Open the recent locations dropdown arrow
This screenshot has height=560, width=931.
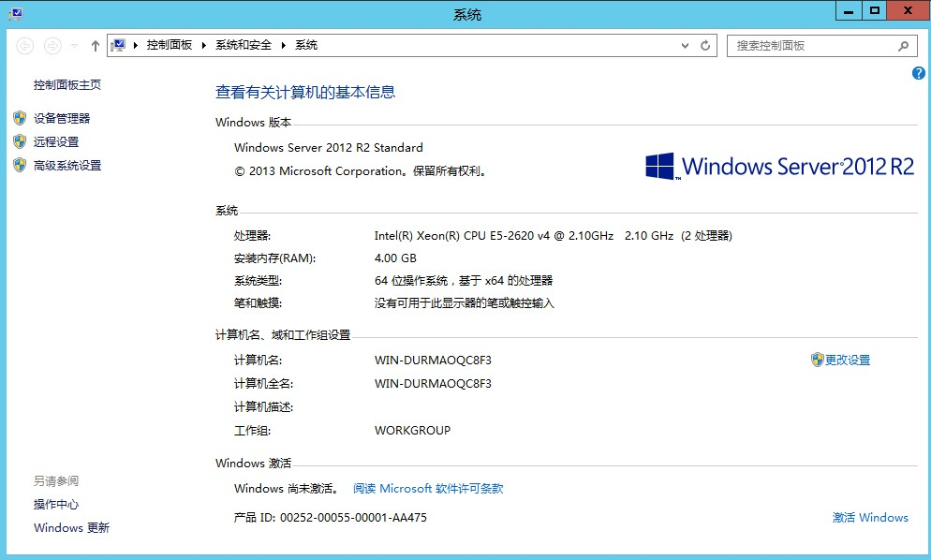click(x=74, y=46)
